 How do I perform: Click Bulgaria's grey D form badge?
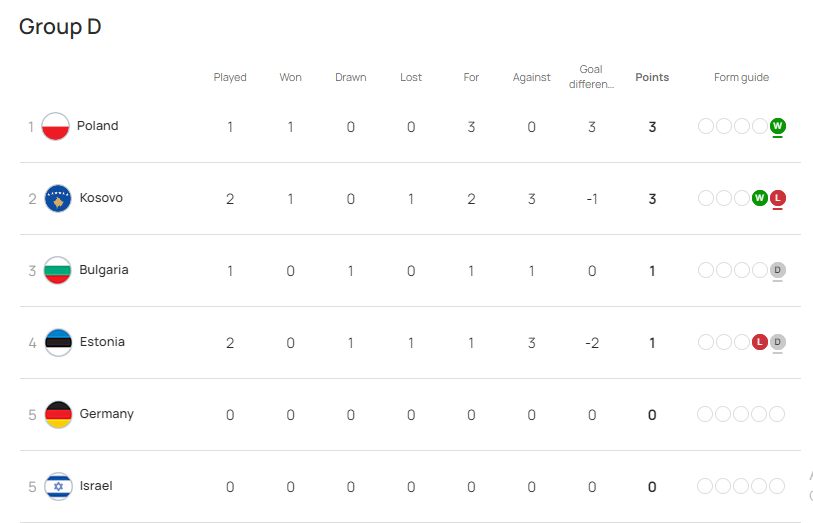(777, 270)
